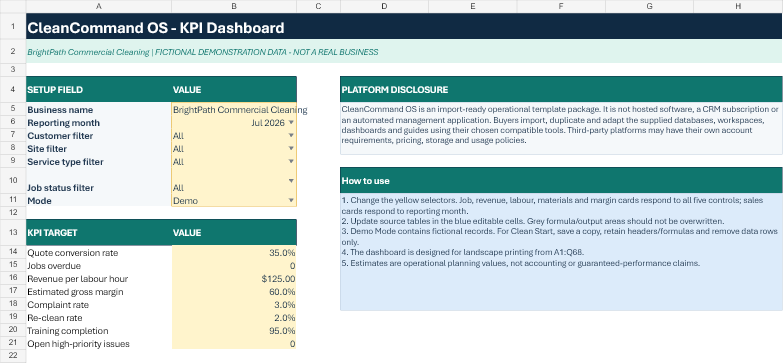783x363 pixels.
Task: Click the 'Job status filter' label cell
Action: [99, 181]
